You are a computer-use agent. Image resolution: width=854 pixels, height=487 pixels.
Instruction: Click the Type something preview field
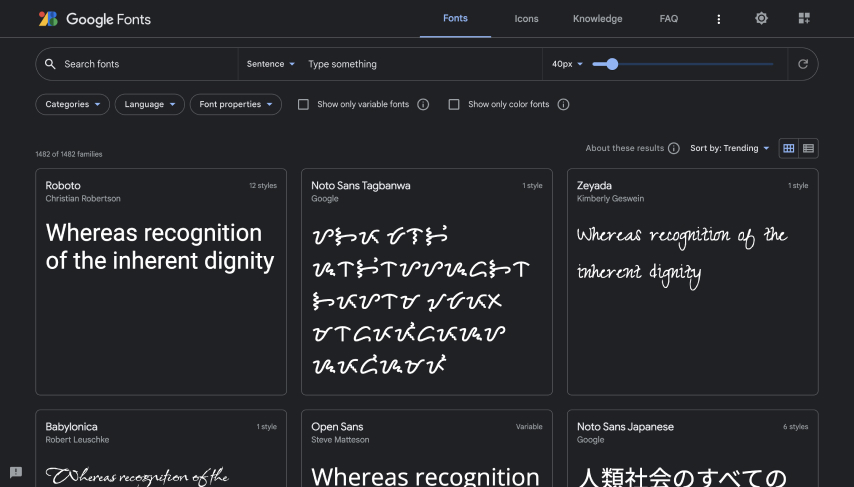(422, 64)
